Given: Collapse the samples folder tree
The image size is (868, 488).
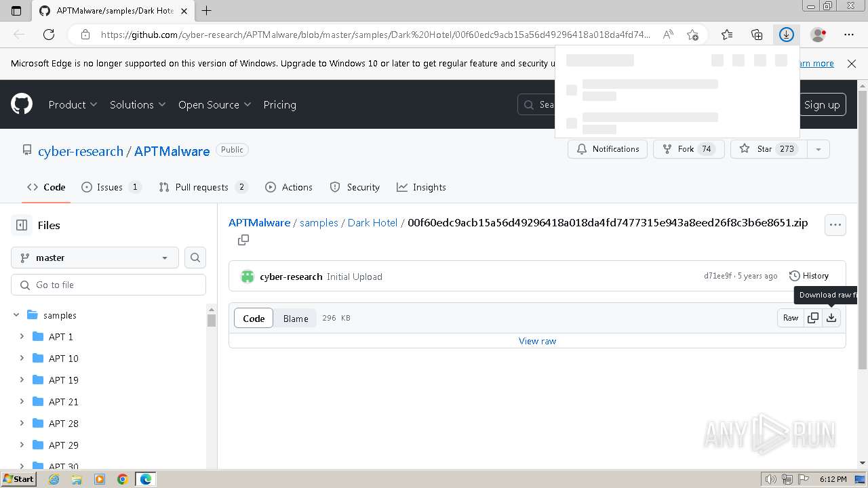Looking at the screenshot, I should click(x=16, y=315).
